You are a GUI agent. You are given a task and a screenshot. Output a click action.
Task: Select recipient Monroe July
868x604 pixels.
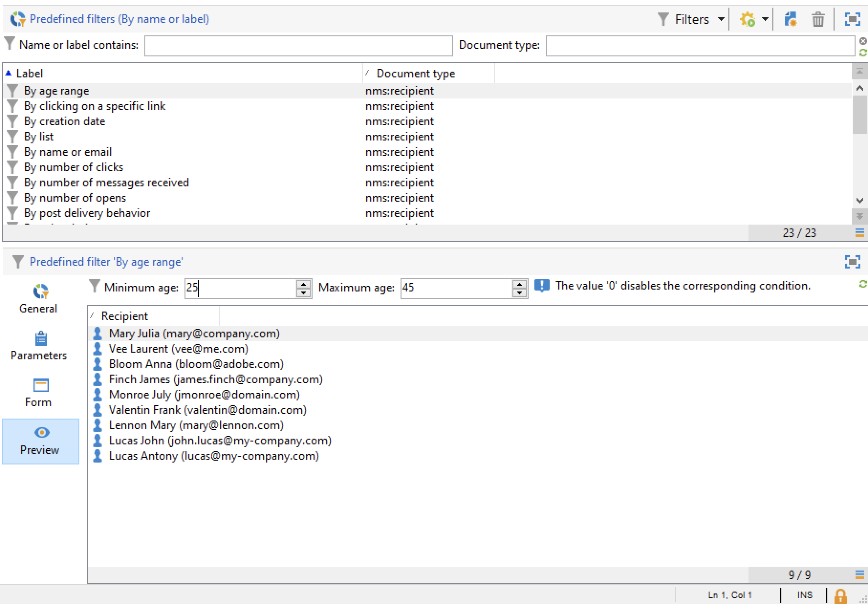(x=478, y=395)
